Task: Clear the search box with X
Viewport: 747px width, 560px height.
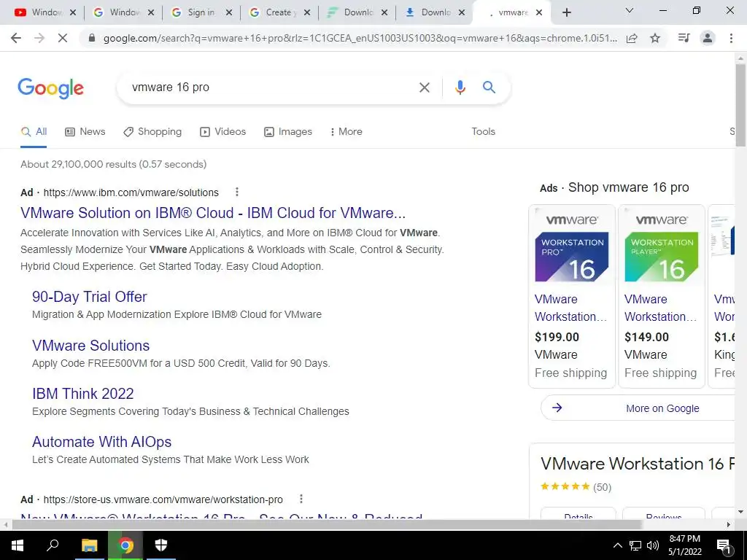Action: tap(424, 87)
